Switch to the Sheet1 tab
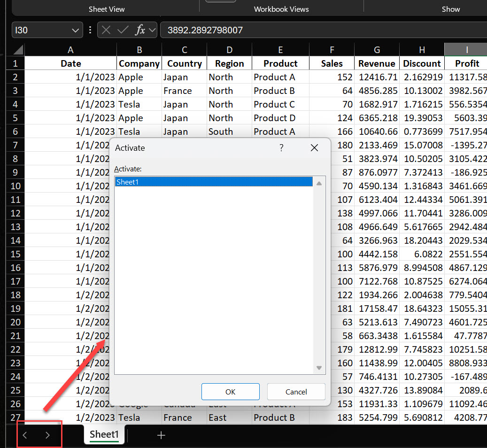The image size is (487, 448). [104, 435]
